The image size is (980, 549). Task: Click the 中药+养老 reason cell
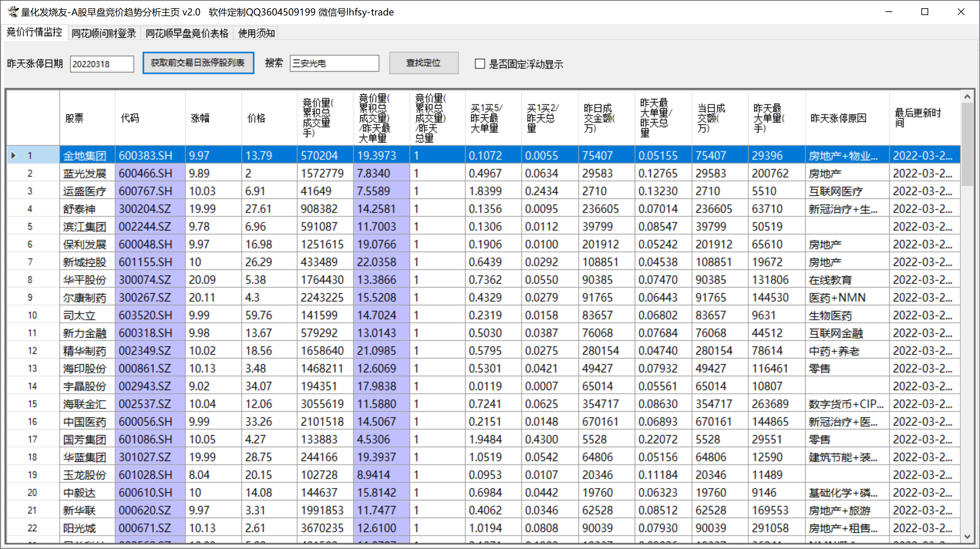coord(847,351)
